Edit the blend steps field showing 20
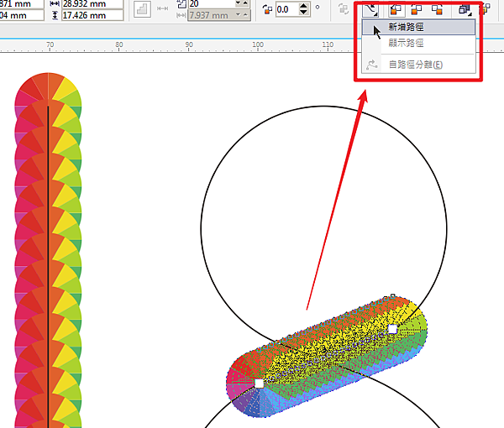 tap(212, 4)
